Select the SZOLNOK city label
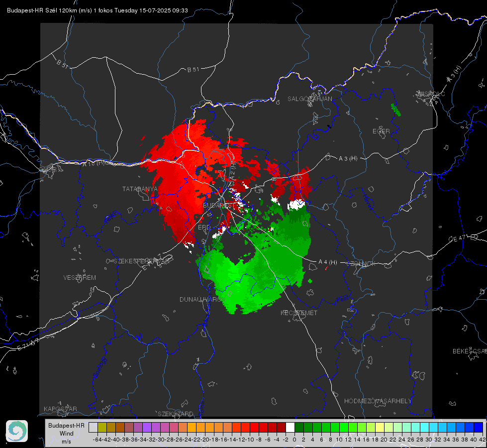The image size is (487, 448). (361, 264)
